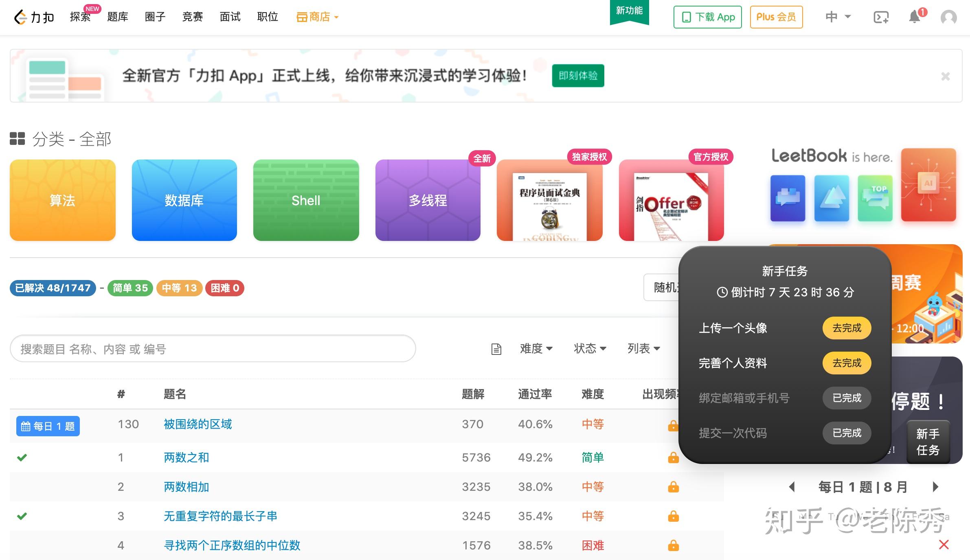The width and height of the screenshot is (970, 560).
Task: Click the lock icon in 寻找两个正序数组 row
Action: click(674, 545)
